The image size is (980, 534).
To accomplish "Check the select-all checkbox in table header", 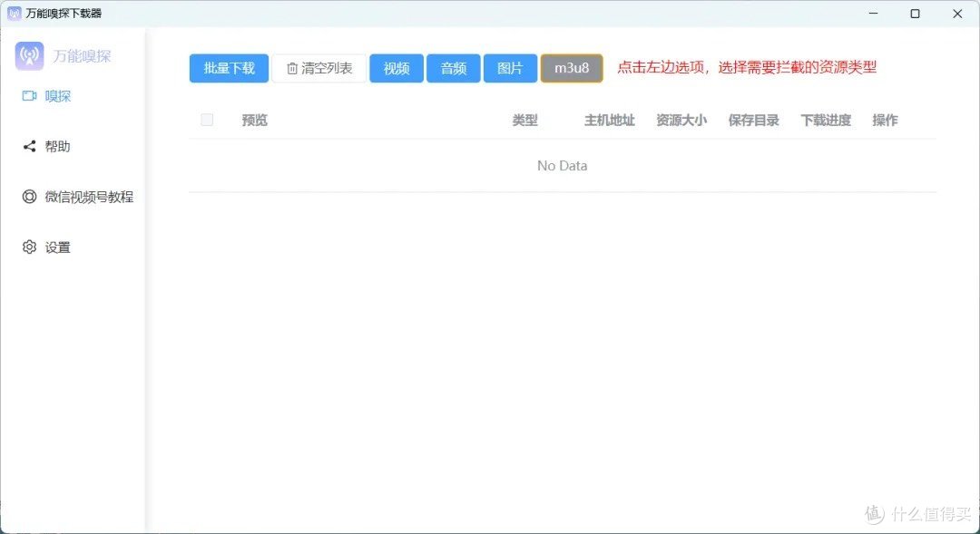I will point(207,120).
